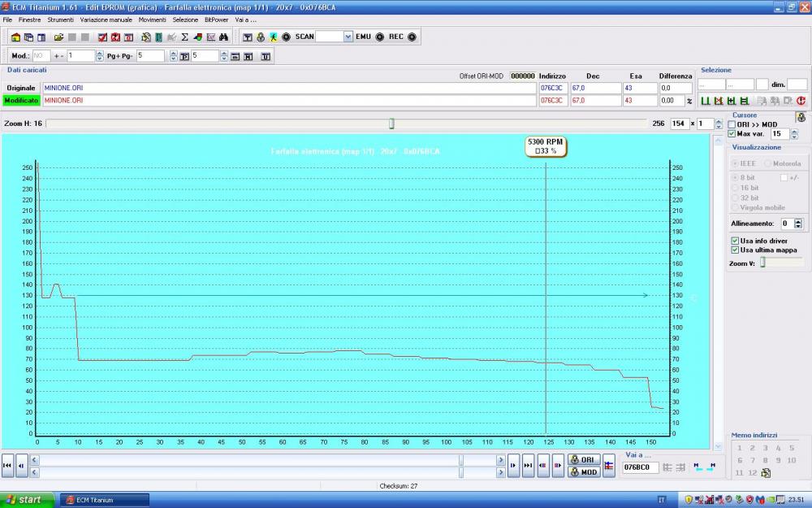812x508 pixels.
Task: Click the padlock icon in the toolbar
Action: coord(261,37)
